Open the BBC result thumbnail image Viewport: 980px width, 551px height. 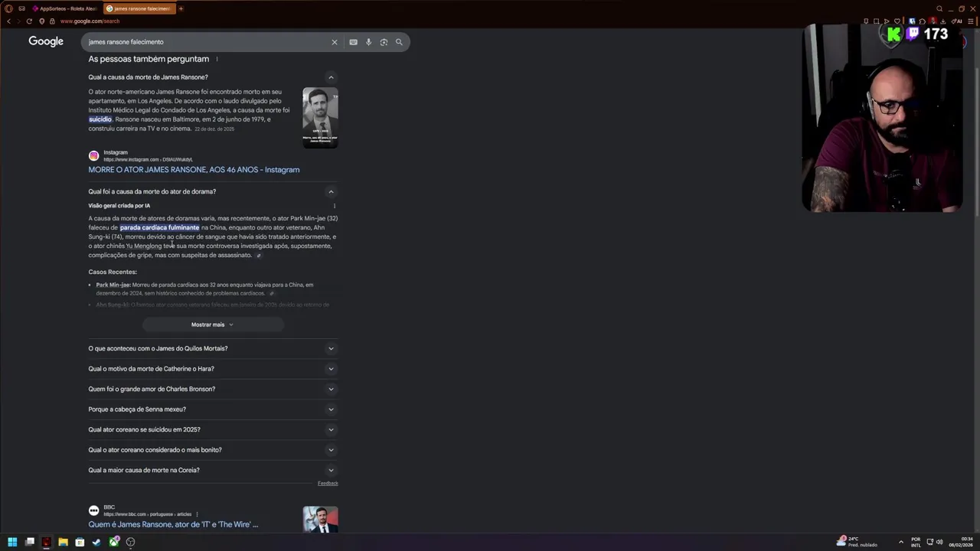click(x=320, y=519)
